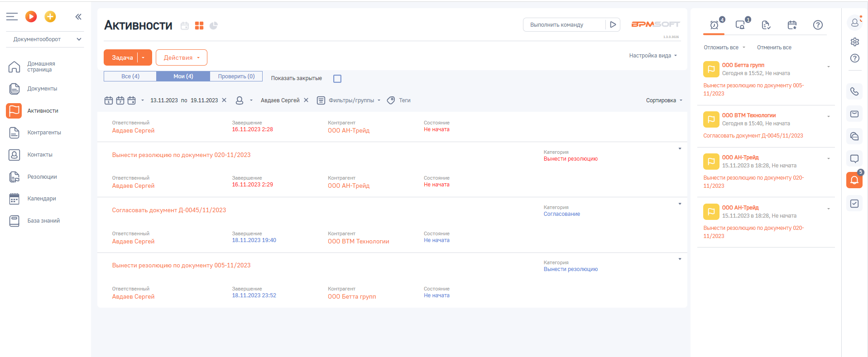
Task: Expand the ООО ВТМ Технологии reminder options arrow
Action: [x=829, y=116]
